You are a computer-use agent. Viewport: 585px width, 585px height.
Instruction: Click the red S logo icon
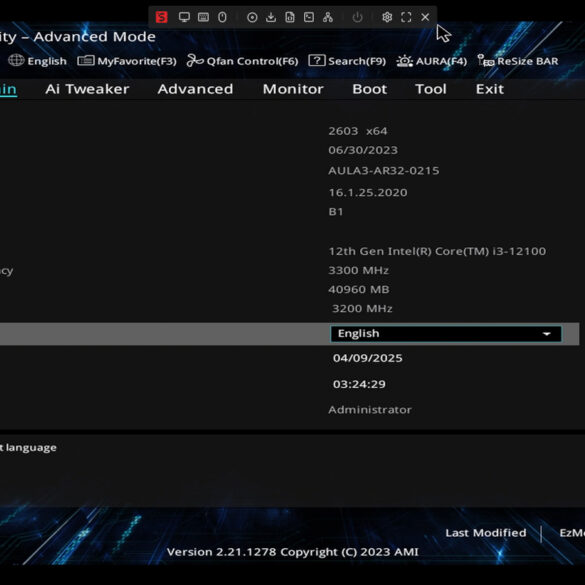(162, 17)
